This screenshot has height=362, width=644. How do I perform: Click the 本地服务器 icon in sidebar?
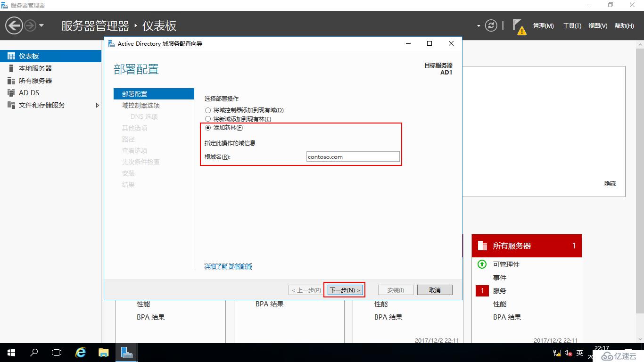(x=11, y=68)
